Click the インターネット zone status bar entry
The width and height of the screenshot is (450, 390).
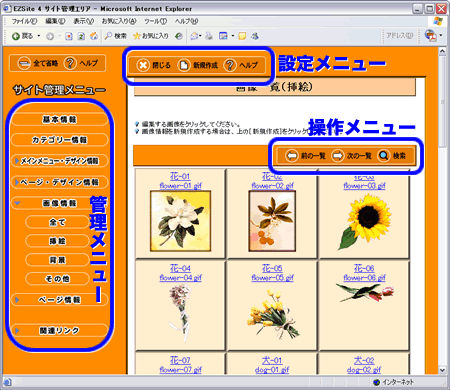pyautogui.click(x=393, y=382)
